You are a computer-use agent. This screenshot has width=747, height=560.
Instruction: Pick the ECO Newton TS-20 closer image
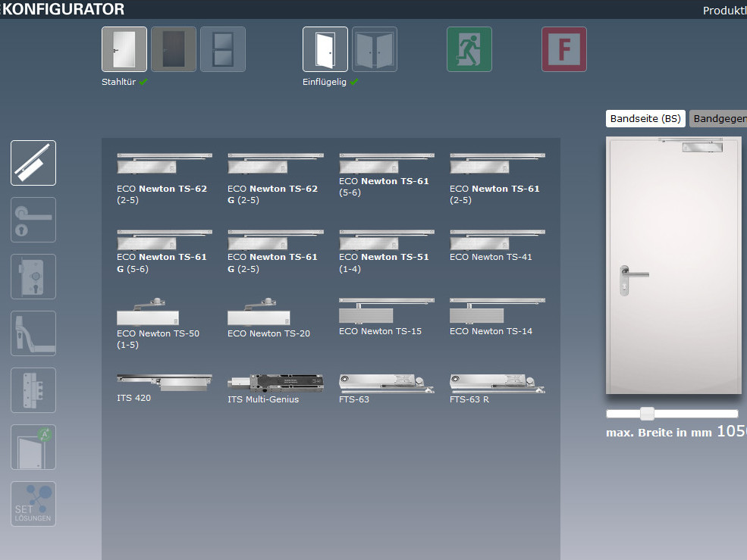[x=259, y=312]
